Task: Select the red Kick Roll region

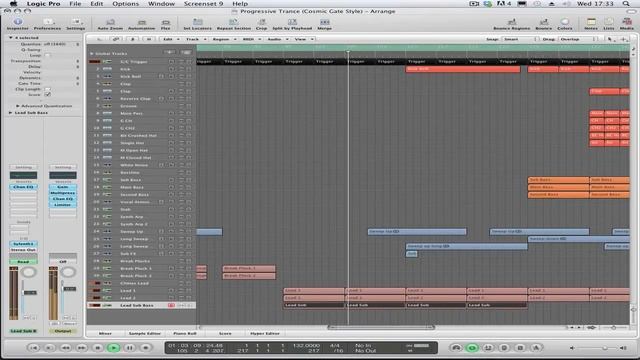Action: click(463, 69)
